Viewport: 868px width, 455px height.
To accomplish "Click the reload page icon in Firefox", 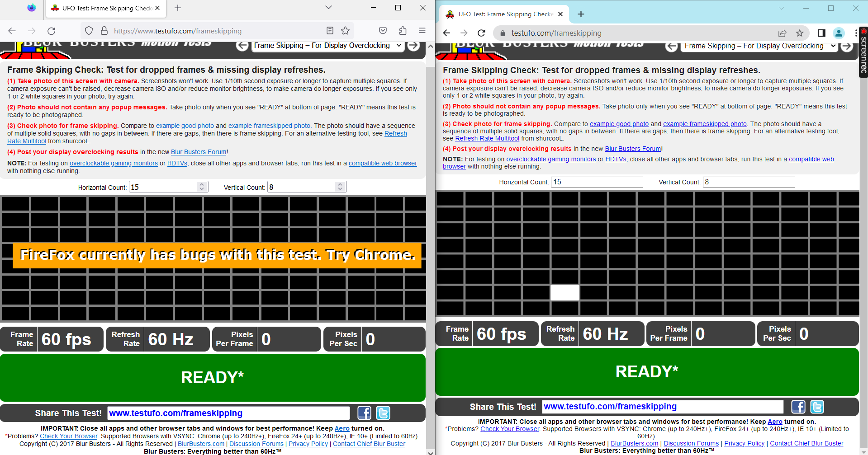I will point(51,31).
